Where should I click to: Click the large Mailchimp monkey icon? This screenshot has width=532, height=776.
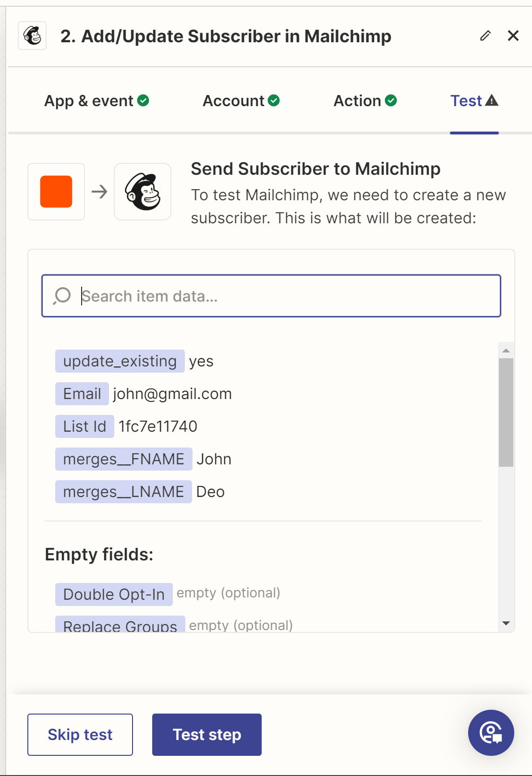143,192
